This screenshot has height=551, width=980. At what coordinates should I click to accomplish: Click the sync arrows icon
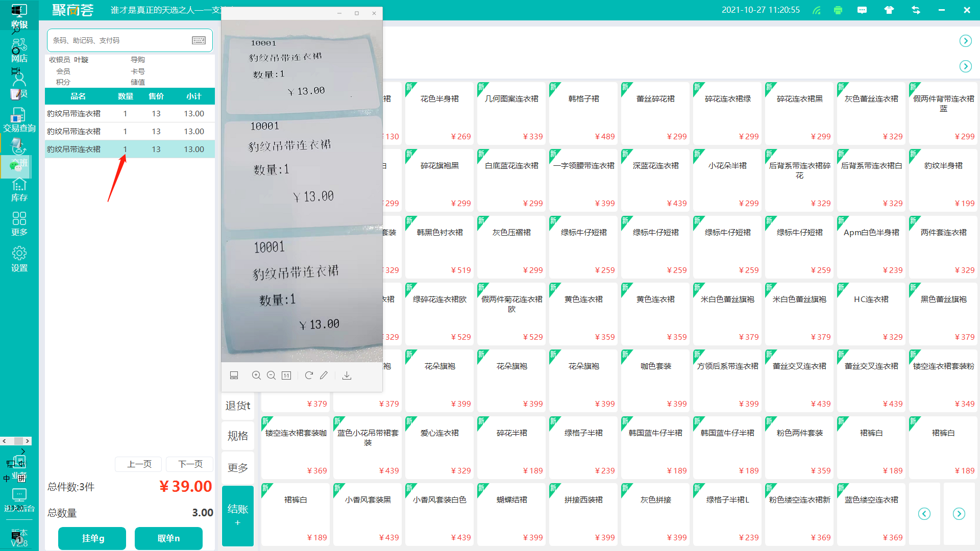916,10
